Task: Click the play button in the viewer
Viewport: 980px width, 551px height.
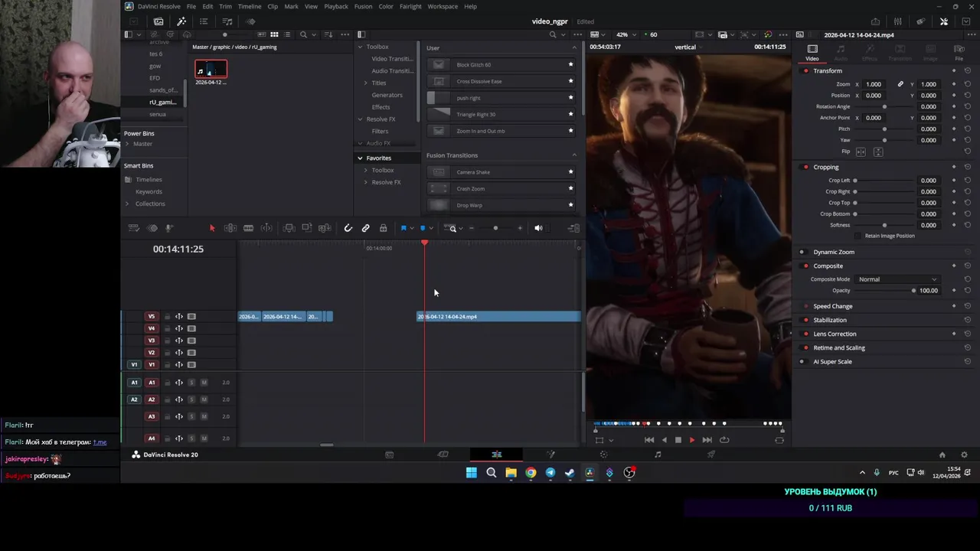Action: point(692,440)
